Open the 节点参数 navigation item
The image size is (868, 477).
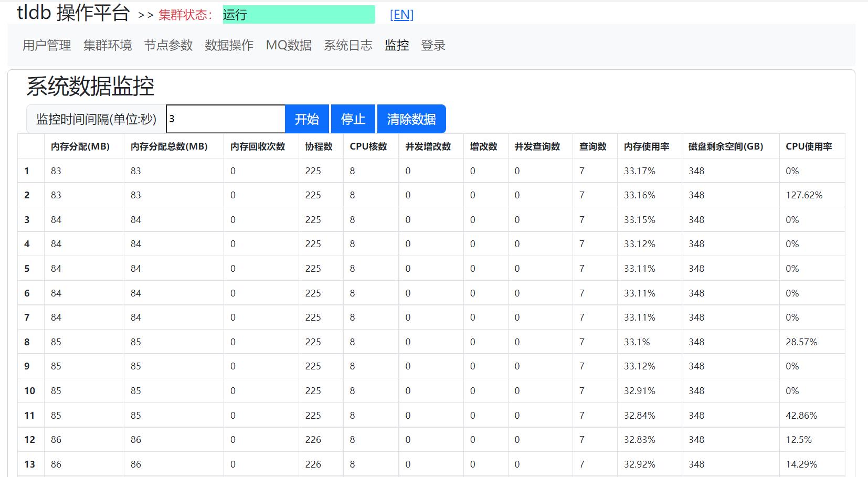click(x=168, y=46)
